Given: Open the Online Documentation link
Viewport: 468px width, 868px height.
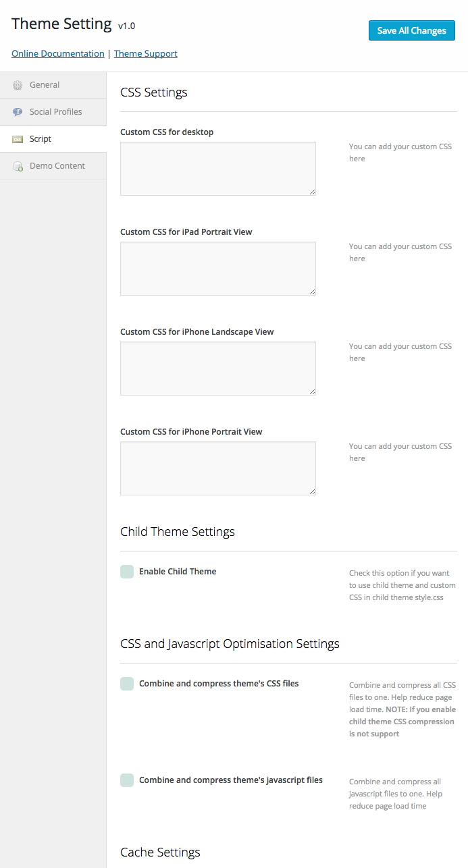Looking at the screenshot, I should tap(57, 53).
